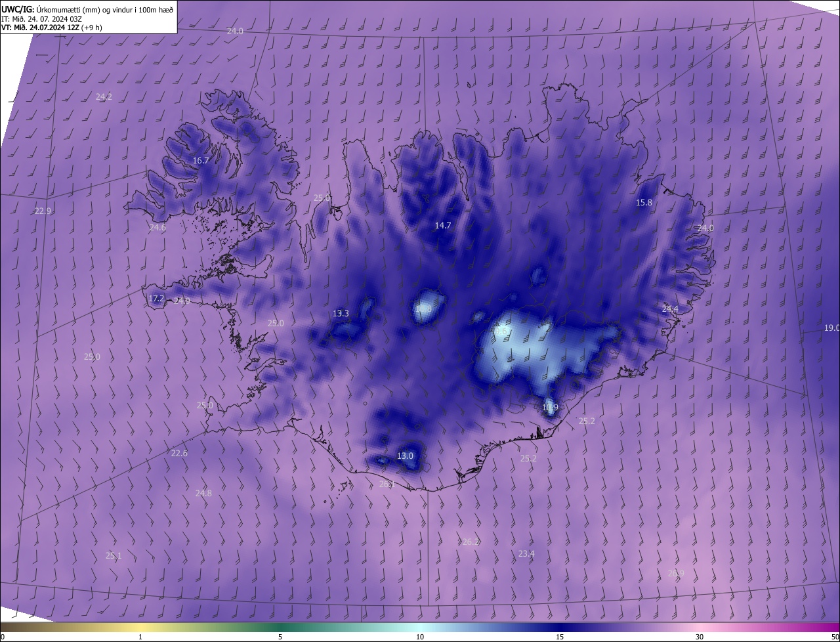Select the 17.2 value label
The height and width of the screenshot is (642, 840).
click(x=156, y=298)
